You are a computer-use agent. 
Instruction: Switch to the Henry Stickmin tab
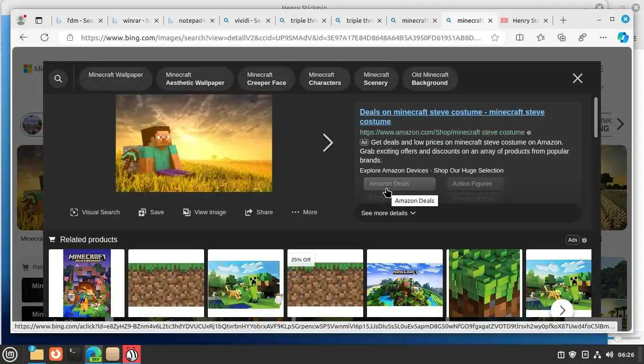click(x=525, y=20)
